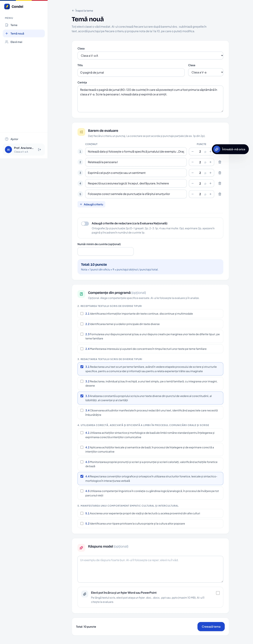Open Ajutor in the sidebar
This screenshot has width=253, height=644.
click(x=24, y=139)
